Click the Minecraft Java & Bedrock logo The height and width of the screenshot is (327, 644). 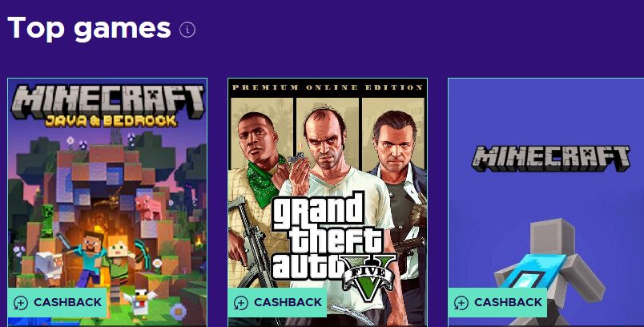[x=107, y=106]
